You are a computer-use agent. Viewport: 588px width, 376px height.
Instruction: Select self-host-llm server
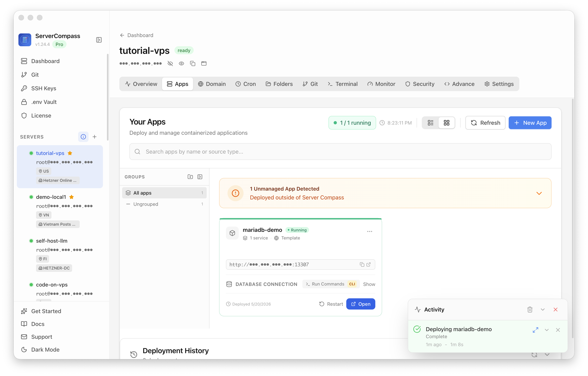pyautogui.click(x=60, y=254)
